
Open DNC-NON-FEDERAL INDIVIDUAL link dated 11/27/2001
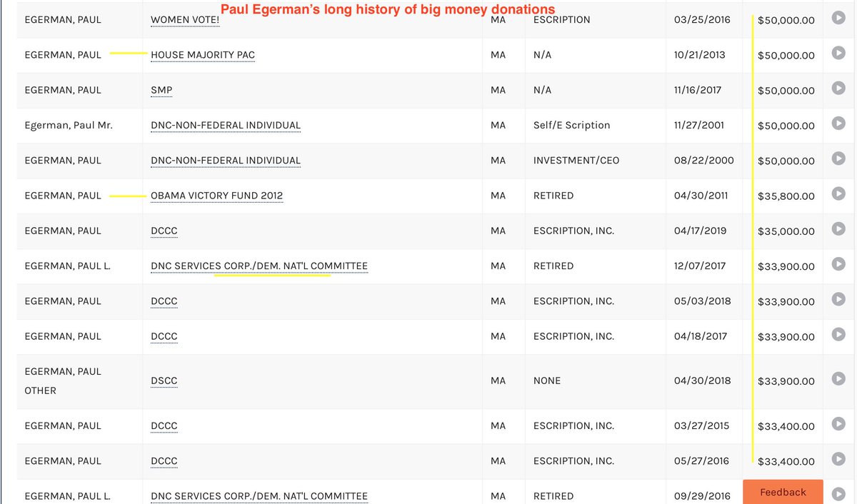pos(226,125)
